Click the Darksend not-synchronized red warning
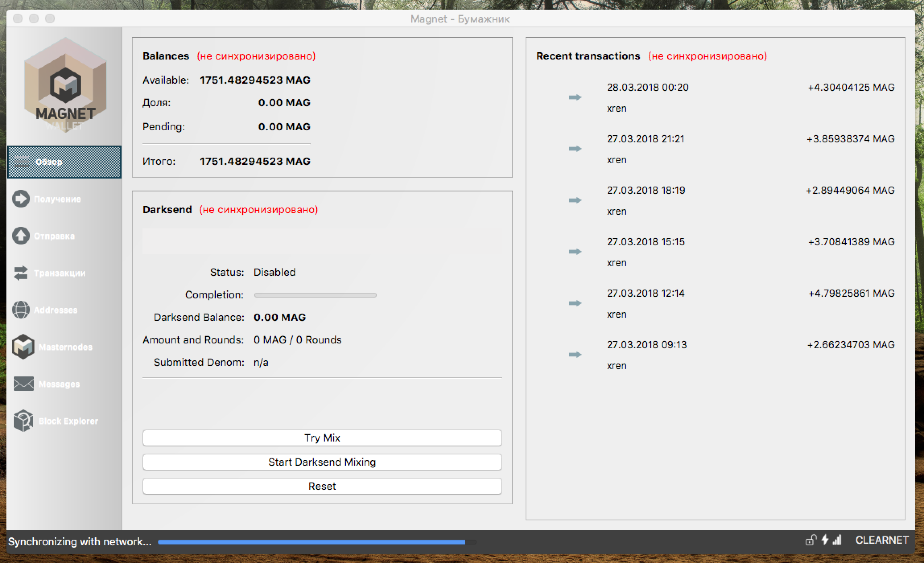This screenshot has height=563, width=924. point(258,210)
